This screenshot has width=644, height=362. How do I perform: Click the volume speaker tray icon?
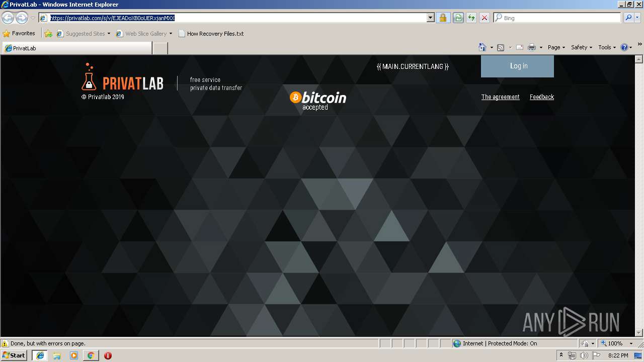point(584,355)
